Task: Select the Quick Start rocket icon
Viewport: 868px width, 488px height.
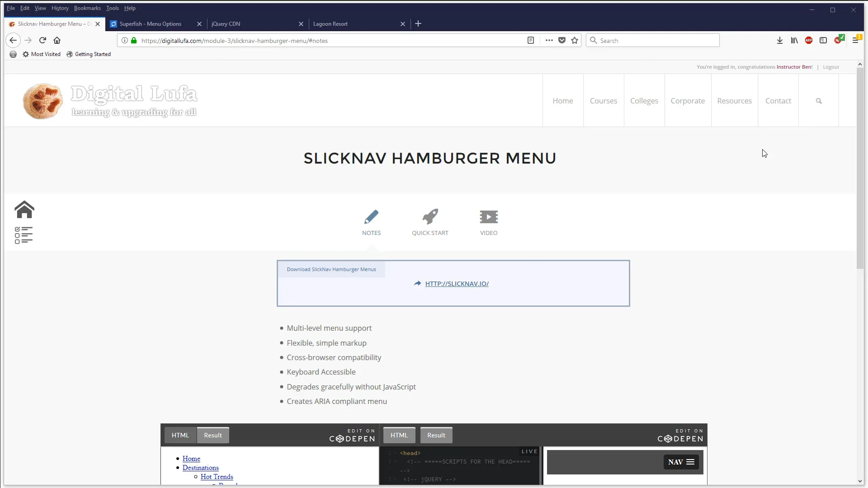Action: 429,217
